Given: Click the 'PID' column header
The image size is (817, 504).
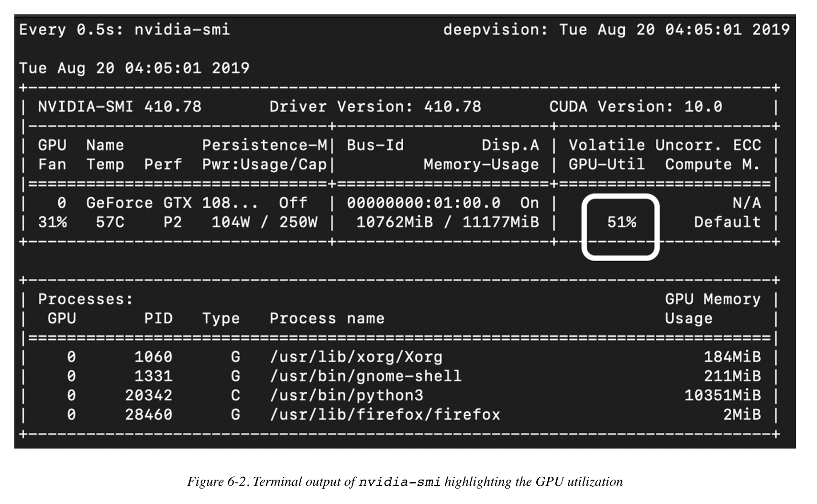Looking at the screenshot, I should click(158, 318).
